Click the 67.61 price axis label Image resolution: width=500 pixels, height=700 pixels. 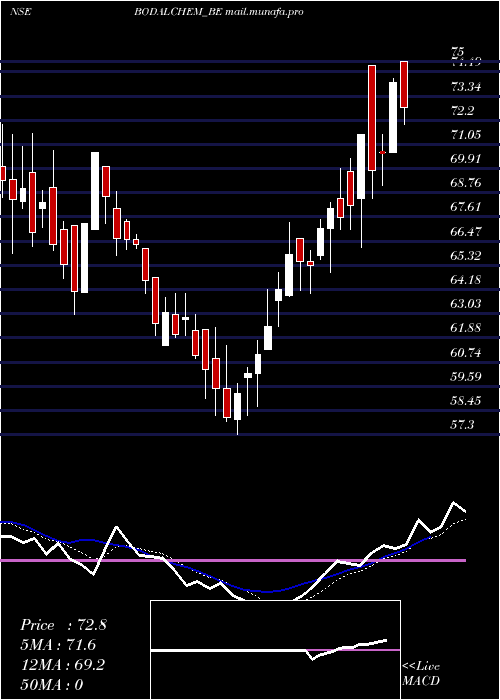(x=467, y=207)
